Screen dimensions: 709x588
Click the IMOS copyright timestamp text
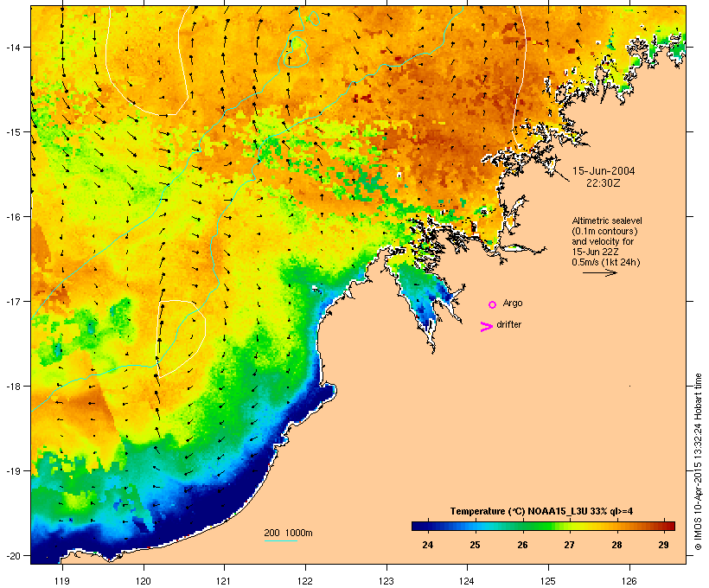tap(698, 462)
